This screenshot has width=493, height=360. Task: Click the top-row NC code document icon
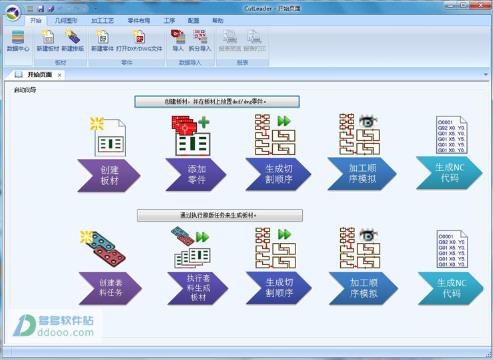452,135
